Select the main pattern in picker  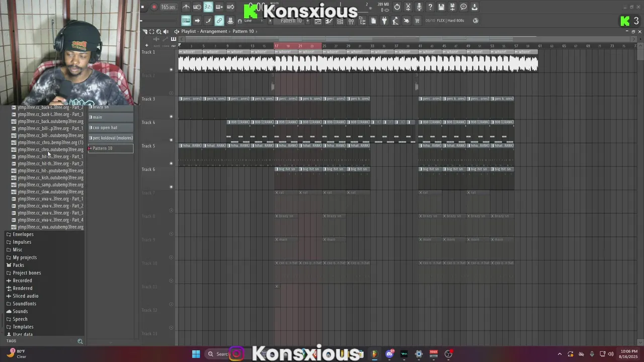(111, 117)
